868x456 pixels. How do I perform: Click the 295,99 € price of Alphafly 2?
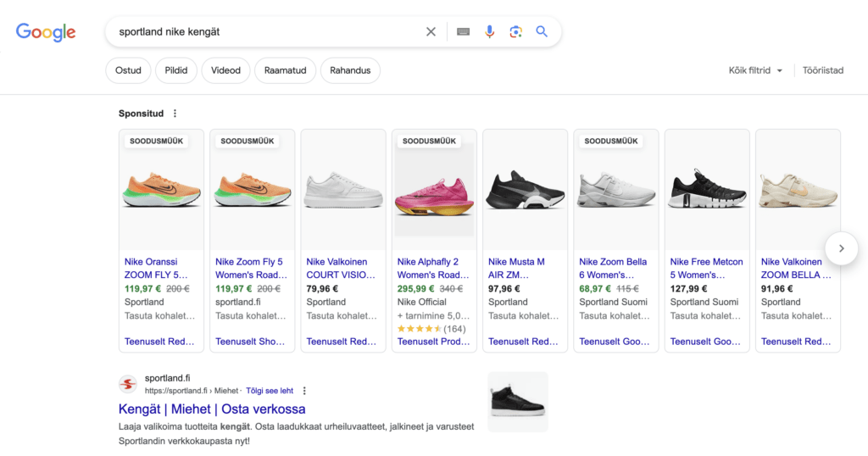point(415,289)
